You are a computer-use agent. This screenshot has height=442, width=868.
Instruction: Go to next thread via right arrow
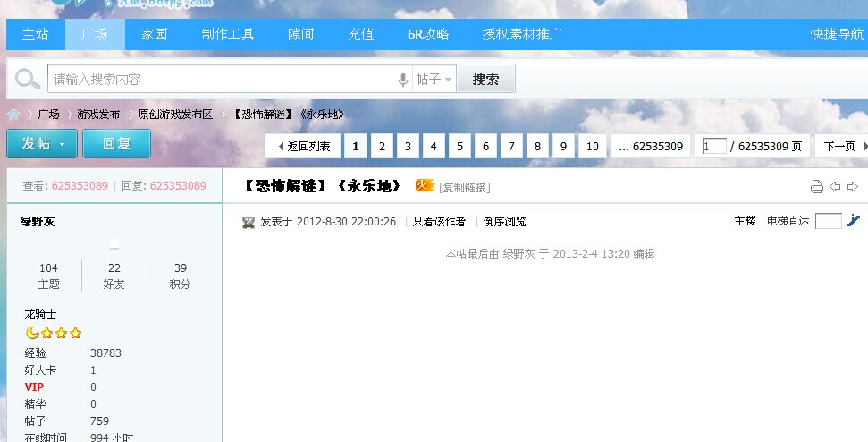(x=853, y=187)
